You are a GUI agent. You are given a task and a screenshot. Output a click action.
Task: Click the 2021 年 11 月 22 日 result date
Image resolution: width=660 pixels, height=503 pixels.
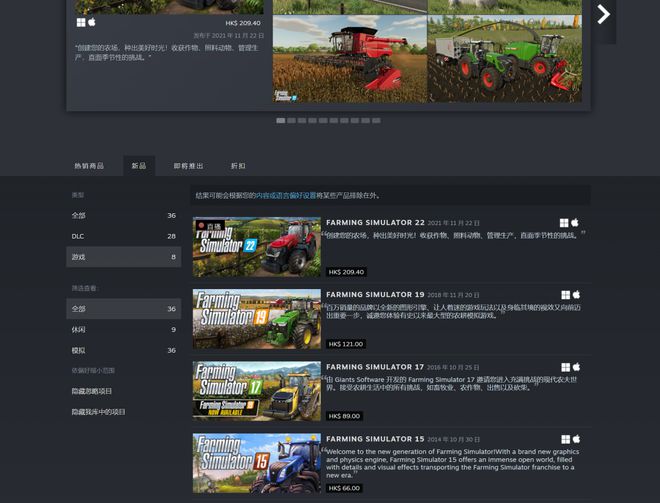pyautogui.click(x=454, y=223)
